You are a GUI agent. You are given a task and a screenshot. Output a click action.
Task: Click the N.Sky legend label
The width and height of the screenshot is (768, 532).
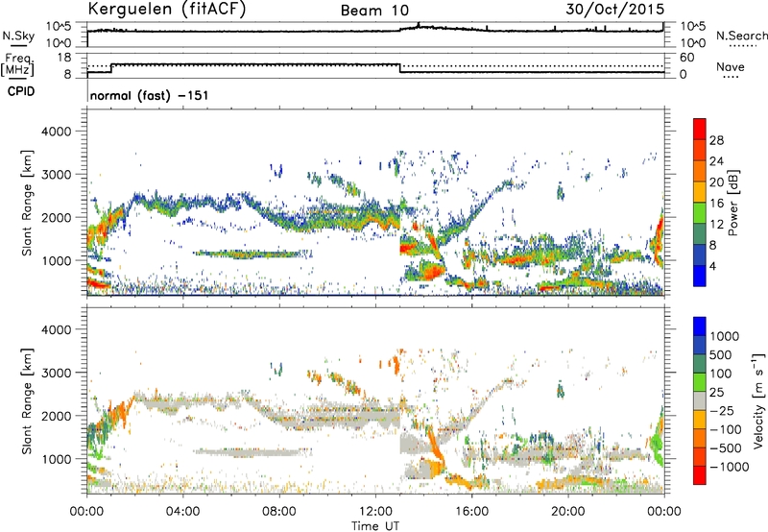coord(18,36)
